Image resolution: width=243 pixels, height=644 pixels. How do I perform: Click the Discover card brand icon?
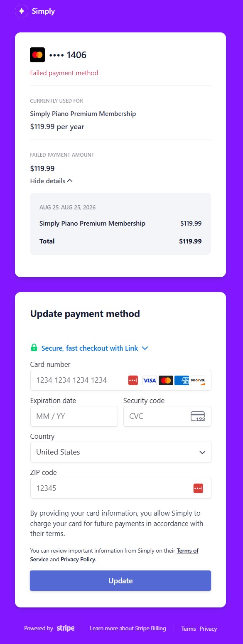(198, 380)
